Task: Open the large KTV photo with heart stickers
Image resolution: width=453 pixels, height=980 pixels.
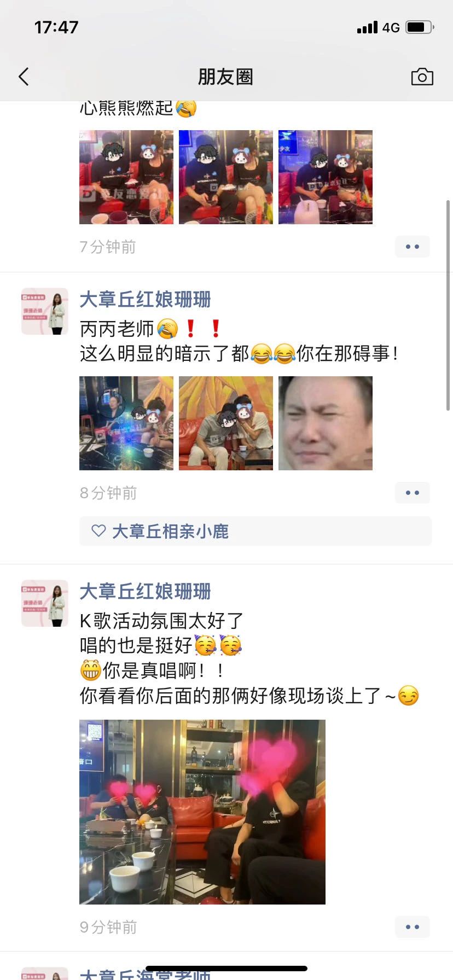Action: pos(202,812)
